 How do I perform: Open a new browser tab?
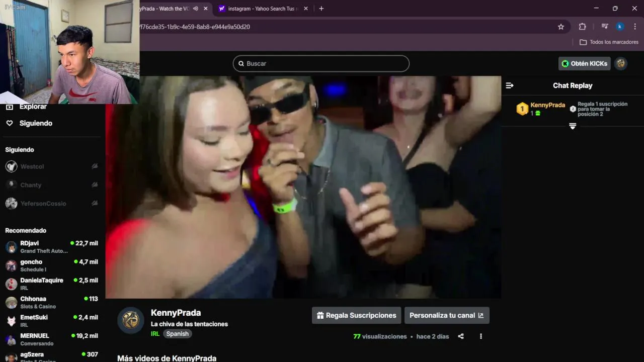321,9
